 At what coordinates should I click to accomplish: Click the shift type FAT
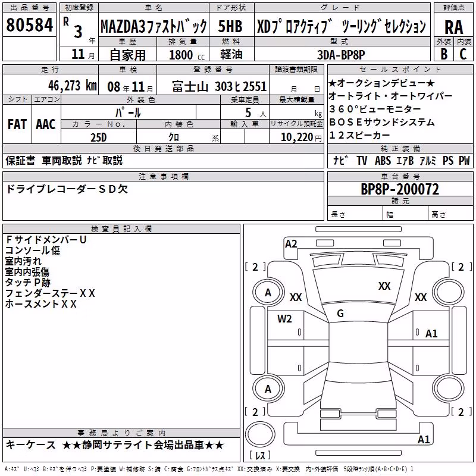[17, 124]
